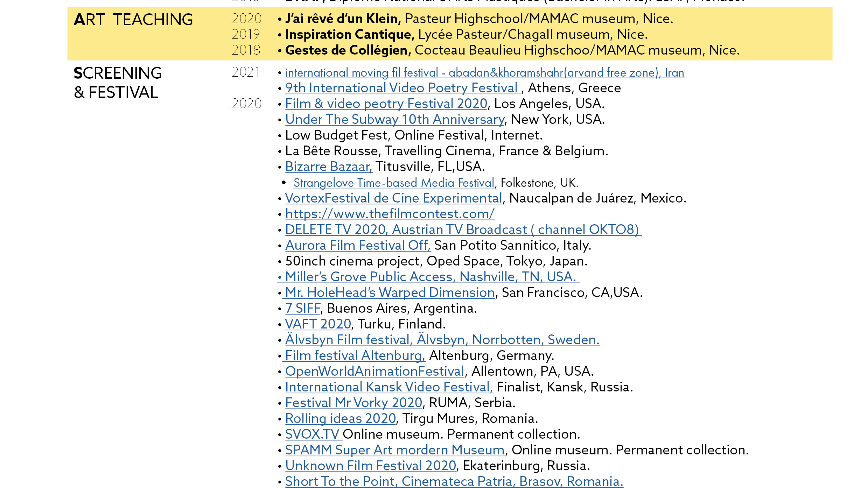
Task: Open Under The Subway 10th Anniversary link
Action: tap(395, 120)
